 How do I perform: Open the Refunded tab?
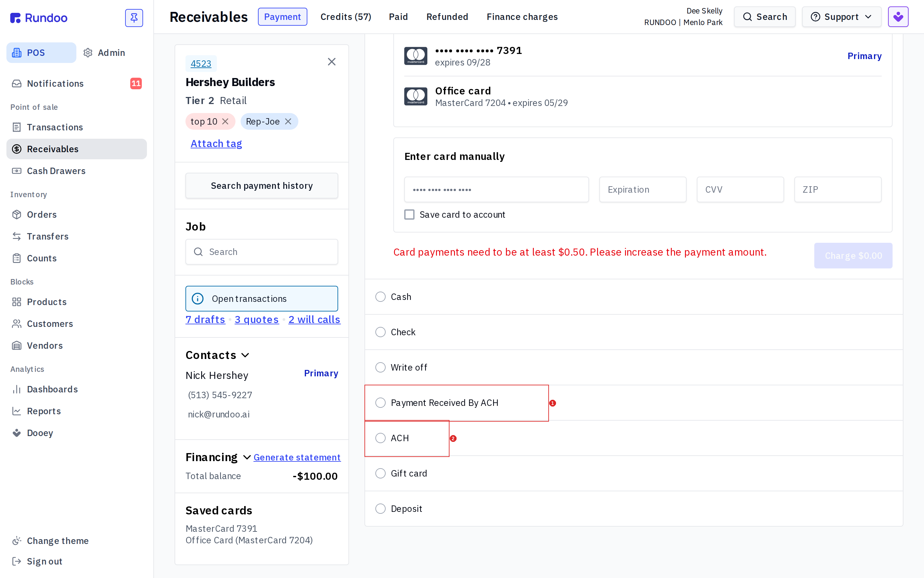click(447, 17)
